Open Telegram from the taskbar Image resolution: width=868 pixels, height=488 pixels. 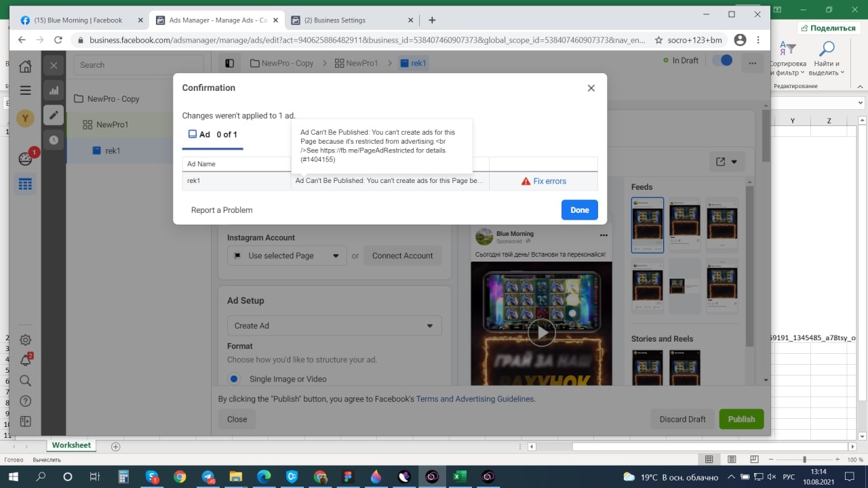click(208, 476)
